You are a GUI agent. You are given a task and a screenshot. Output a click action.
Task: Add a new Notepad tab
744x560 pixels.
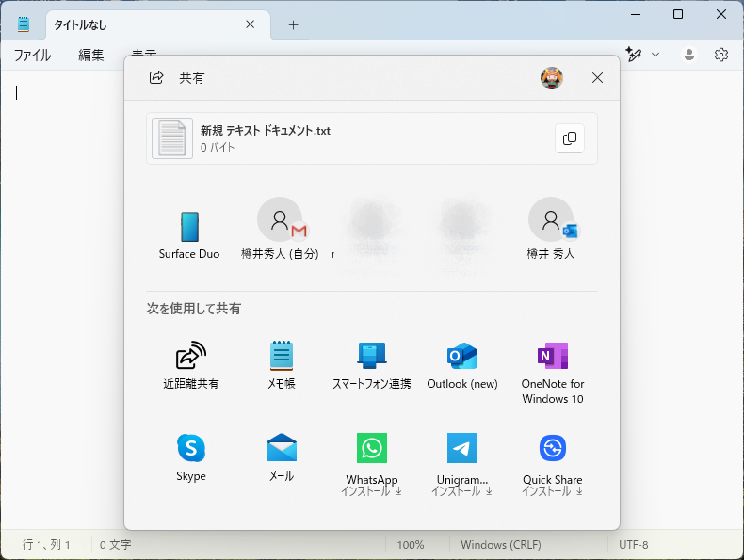coord(293,24)
